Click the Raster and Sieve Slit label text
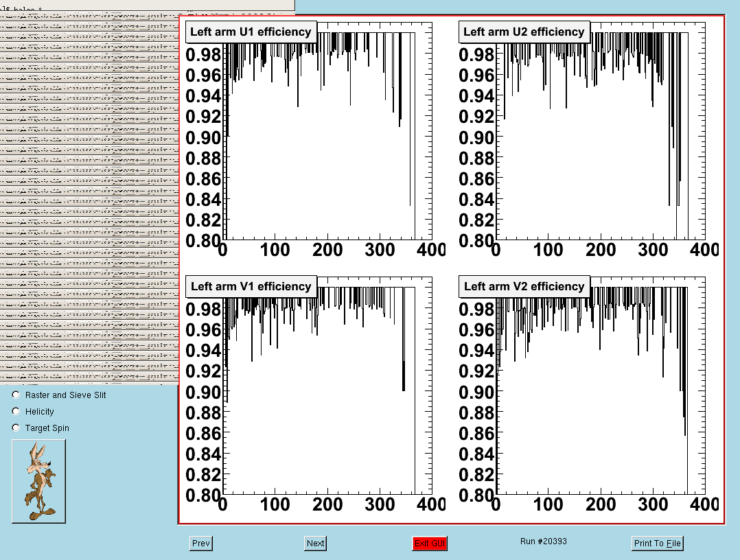This screenshot has width=740, height=560. coord(66,395)
